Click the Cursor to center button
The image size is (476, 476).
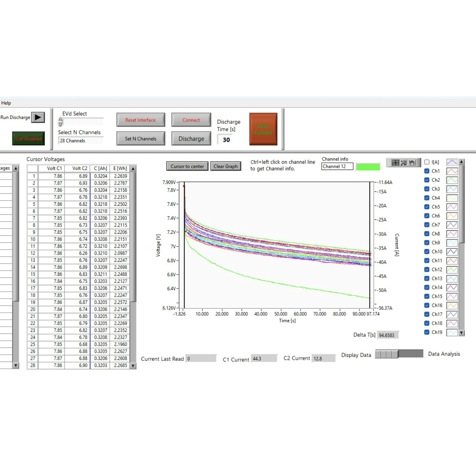[187, 166]
